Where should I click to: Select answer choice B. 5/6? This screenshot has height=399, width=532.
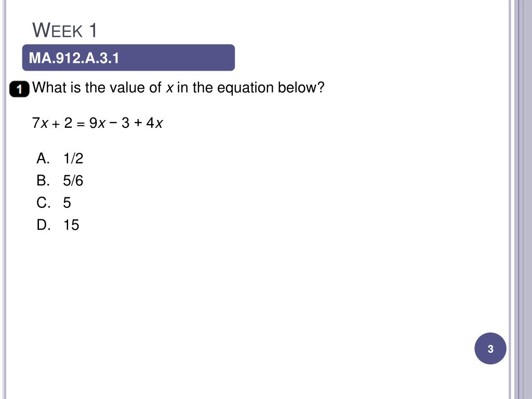pyautogui.click(x=60, y=180)
